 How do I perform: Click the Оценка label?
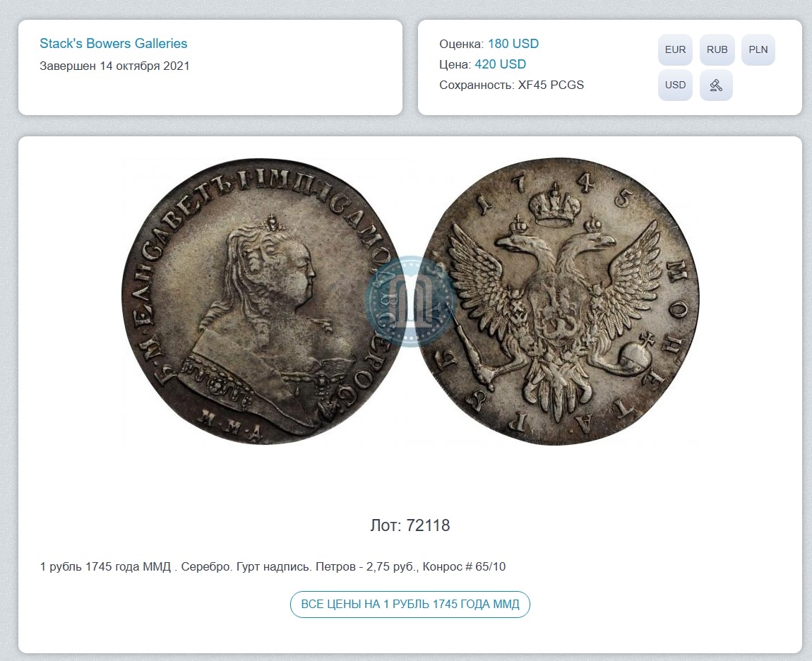click(461, 44)
